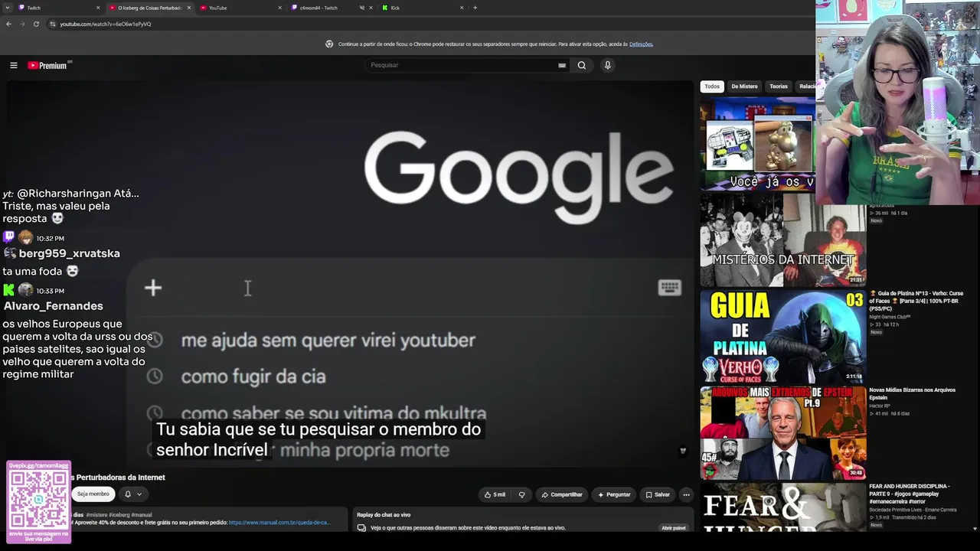Like the video with 5 mil thumbs up
Screen dimensions: 980x551
coord(495,494)
